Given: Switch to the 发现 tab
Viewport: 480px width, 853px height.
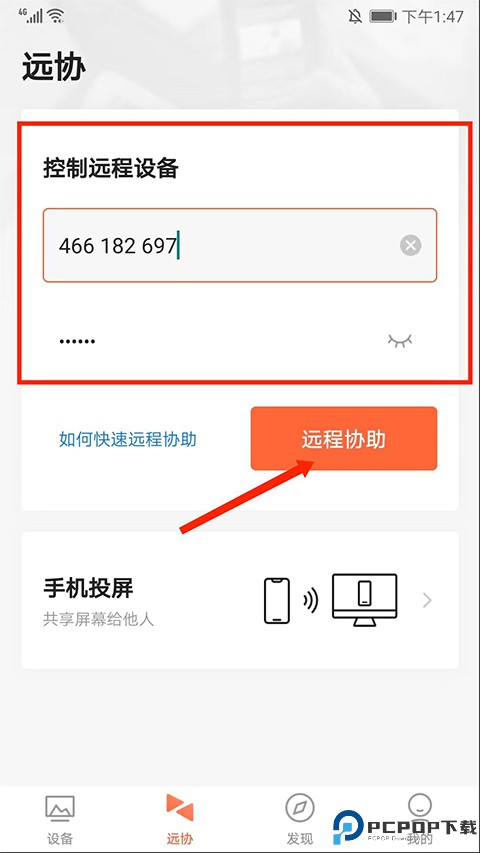Looking at the screenshot, I should [300, 820].
